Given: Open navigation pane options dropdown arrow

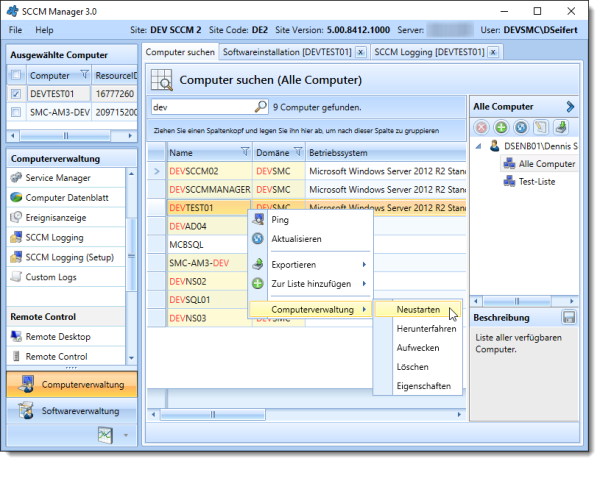Looking at the screenshot, I should click(x=126, y=435).
